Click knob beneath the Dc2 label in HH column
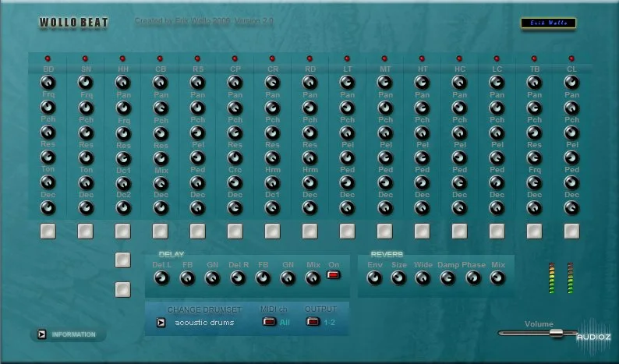619x364 pixels. click(x=123, y=207)
